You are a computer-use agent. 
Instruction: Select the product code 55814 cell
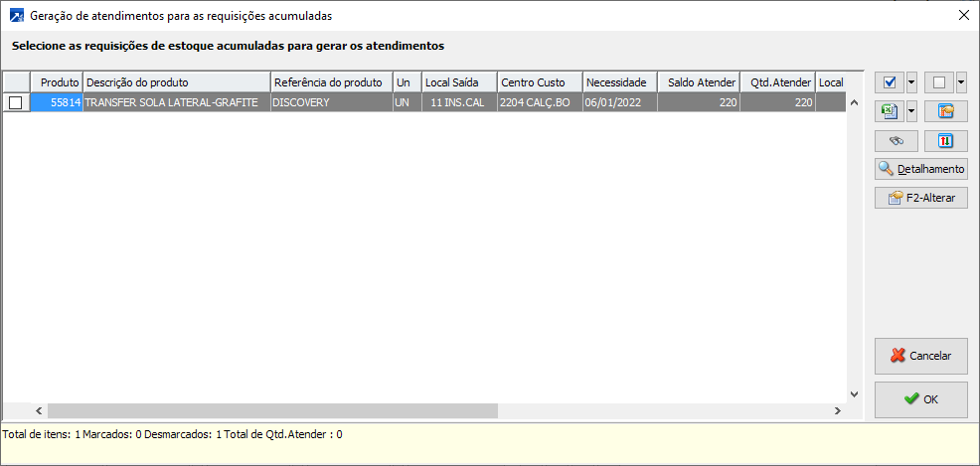[57, 103]
